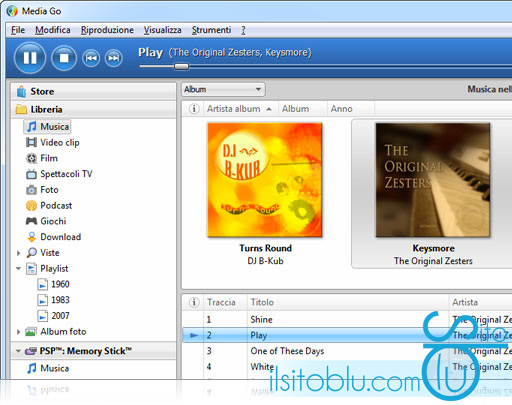512x405 pixels.
Task: Select Musica in Libreria
Action: coord(47,127)
